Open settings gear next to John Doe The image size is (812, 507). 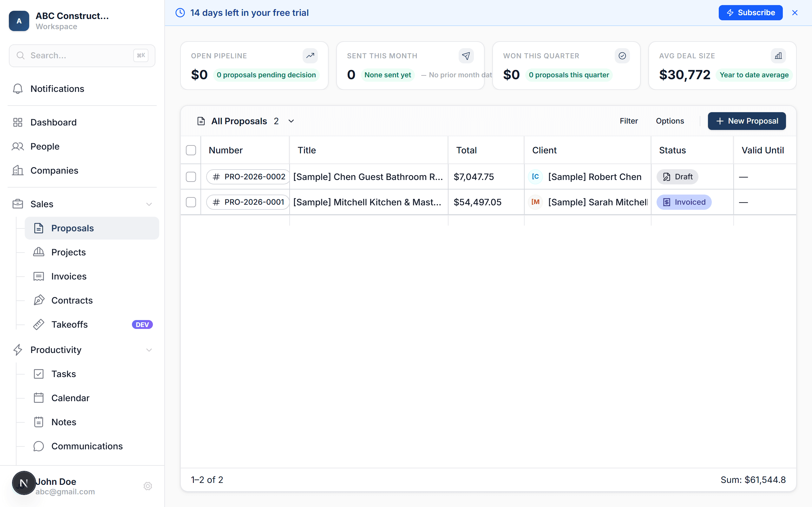147,486
